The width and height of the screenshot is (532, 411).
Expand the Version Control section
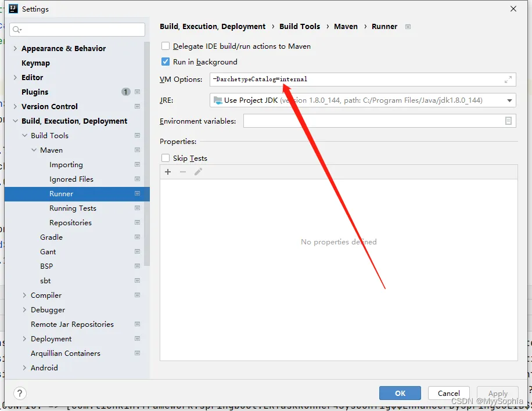click(15, 106)
